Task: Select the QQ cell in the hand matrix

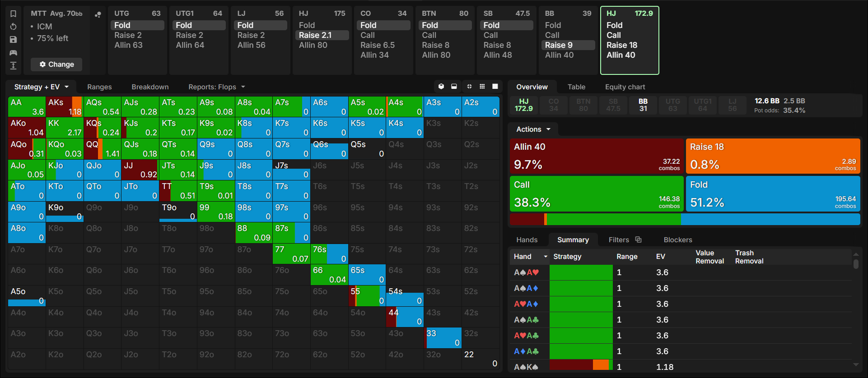Action: tap(102, 149)
